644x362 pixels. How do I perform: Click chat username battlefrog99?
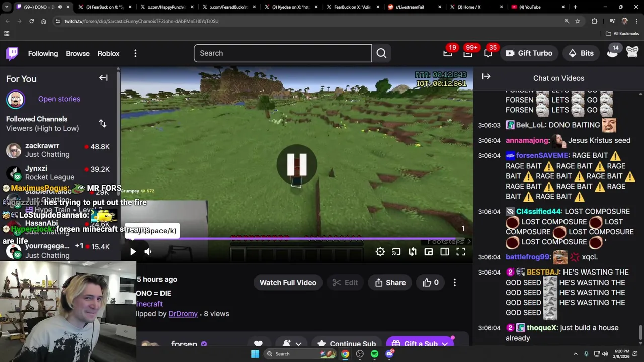[x=527, y=257]
